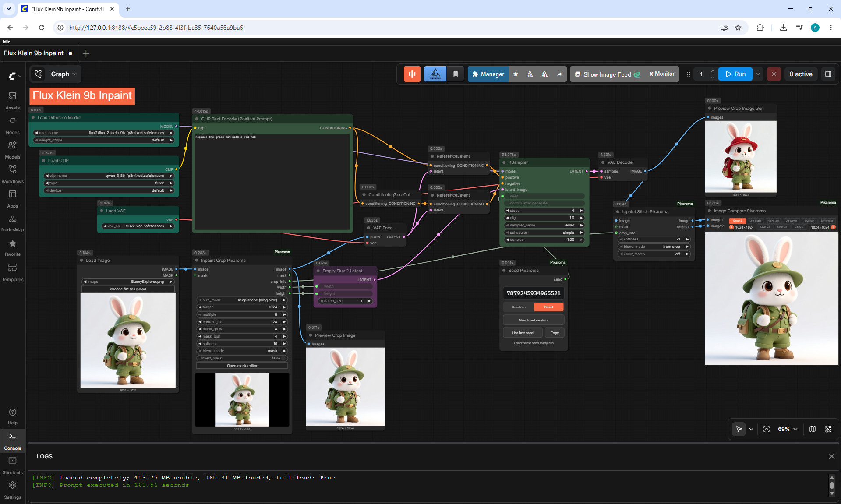The width and height of the screenshot is (841, 504).
Task: Select the pointer tool in canvas toolbar
Action: (x=739, y=429)
